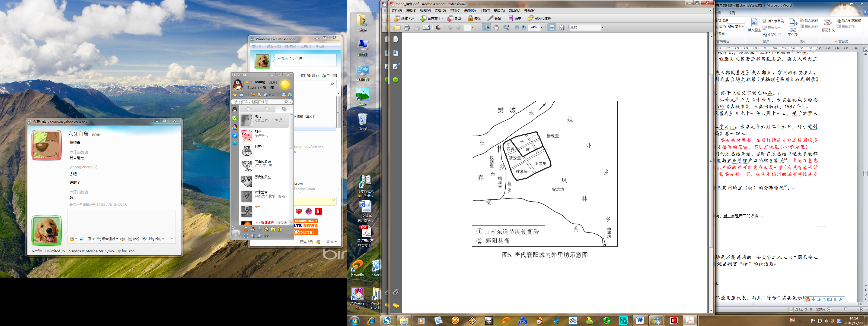Expand the 创建 PDF dropdown
The width and height of the screenshot is (868, 326).
click(416, 18)
